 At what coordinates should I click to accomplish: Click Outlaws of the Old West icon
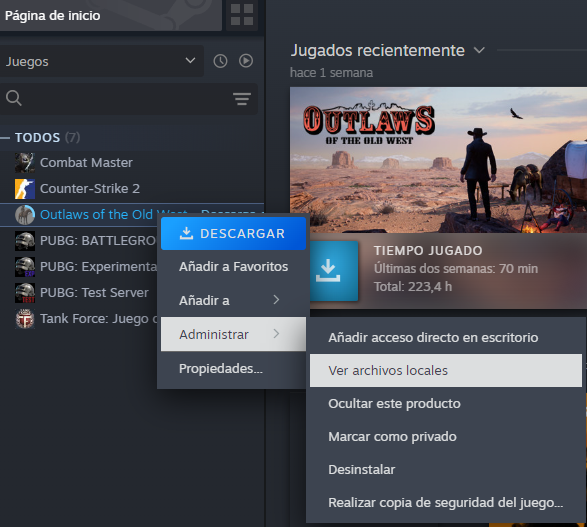click(25, 215)
